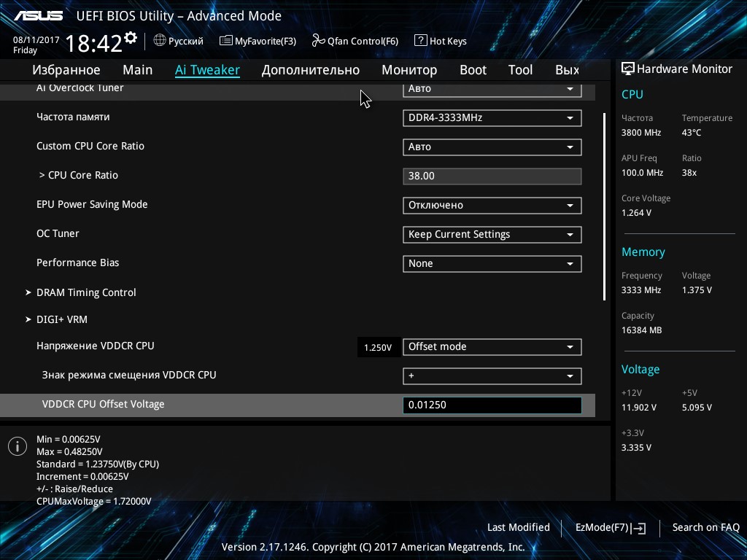The height and width of the screenshot is (560, 747).
Task: Open the EPU Power Saving Mode dropdown
Action: pyautogui.click(x=492, y=205)
